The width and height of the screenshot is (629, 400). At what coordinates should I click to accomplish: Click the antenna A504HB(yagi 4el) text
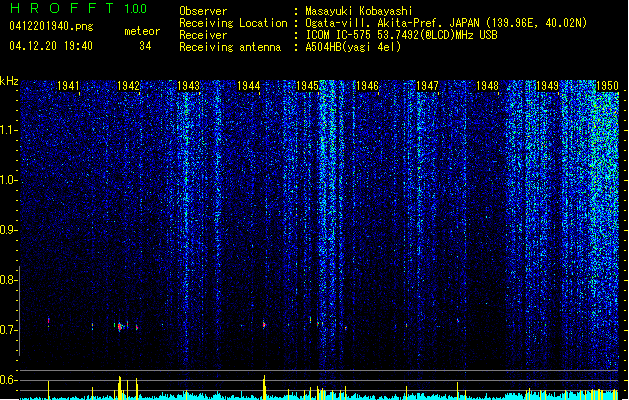click(x=353, y=47)
